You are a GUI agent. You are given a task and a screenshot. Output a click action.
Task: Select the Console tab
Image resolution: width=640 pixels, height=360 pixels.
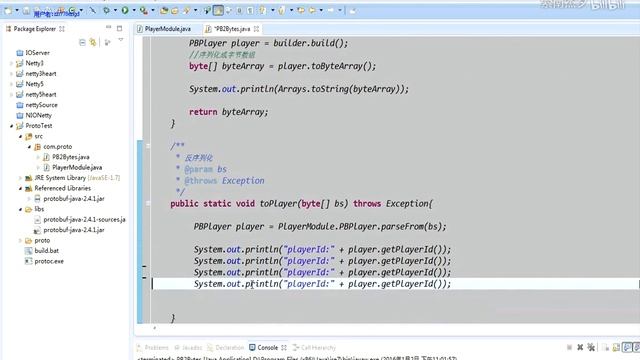click(267, 348)
